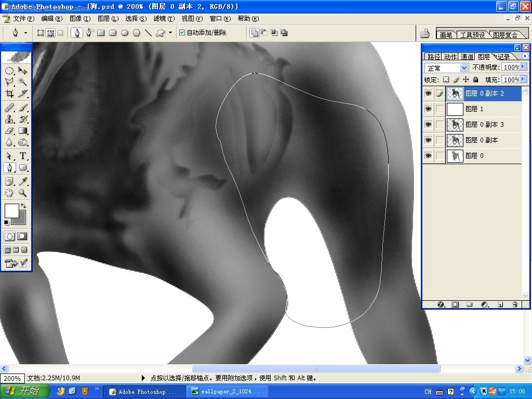Image resolution: width=532 pixels, height=399 pixels.
Task: Select the Magic Wand tool
Action: point(23,82)
